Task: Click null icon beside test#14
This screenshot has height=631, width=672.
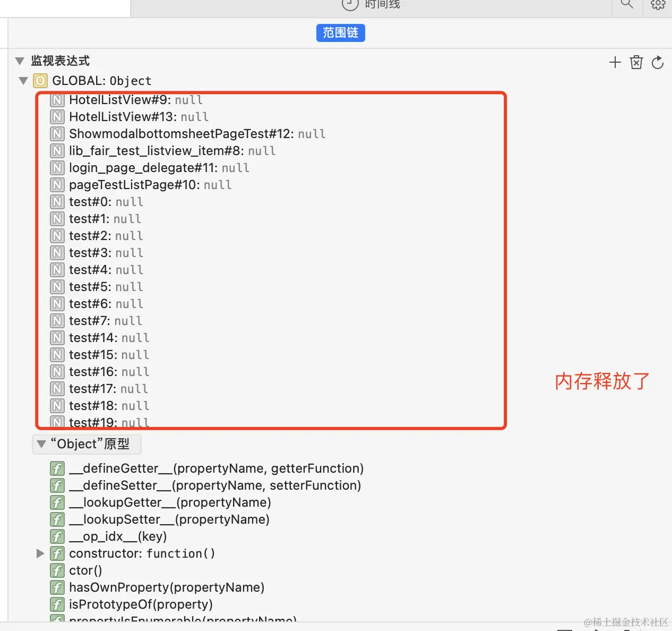Action: [x=57, y=338]
